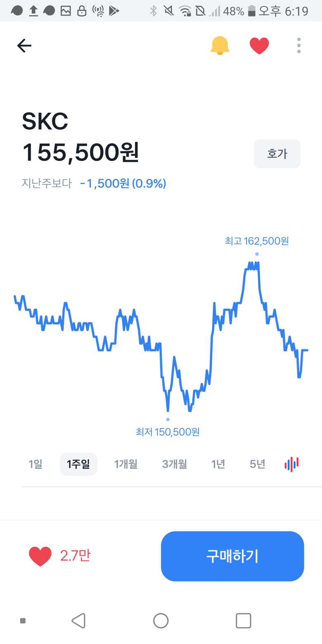The width and height of the screenshot is (322, 644).
Task: Switch chart to 3개월 period
Action: click(175, 464)
